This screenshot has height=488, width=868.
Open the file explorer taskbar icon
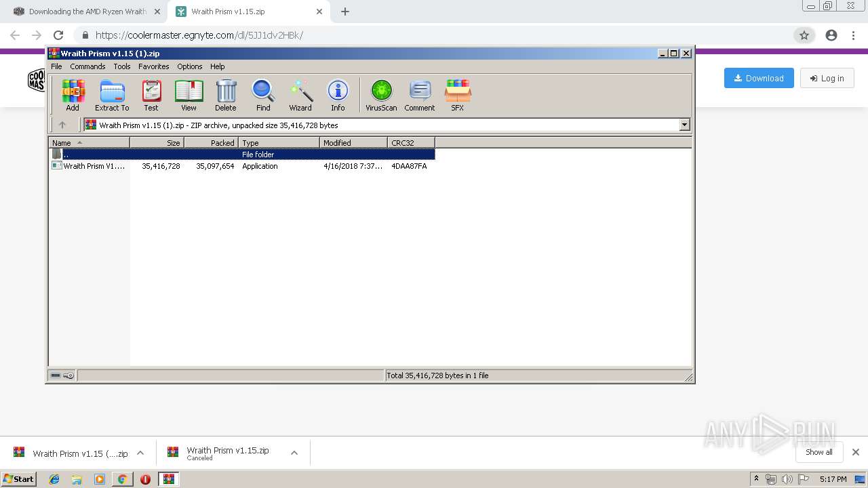click(x=77, y=479)
